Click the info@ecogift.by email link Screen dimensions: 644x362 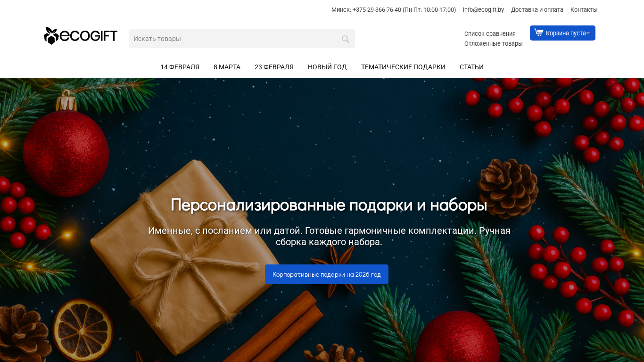(483, 10)
